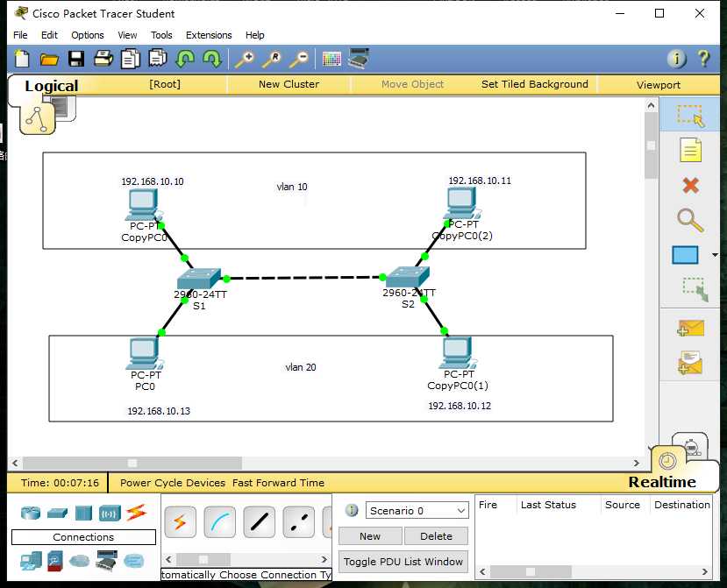Click the Copy icon in the toolbar
Image resolution: width=727 pixels, height=588 pixels.
point(131,59)
